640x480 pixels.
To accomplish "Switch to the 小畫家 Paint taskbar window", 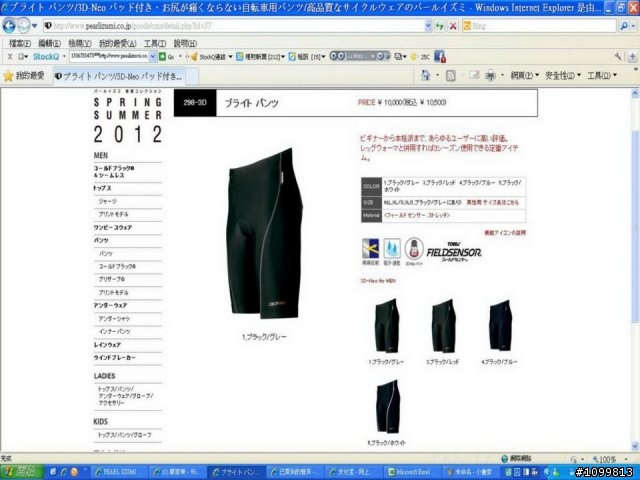I will (471, 472).
